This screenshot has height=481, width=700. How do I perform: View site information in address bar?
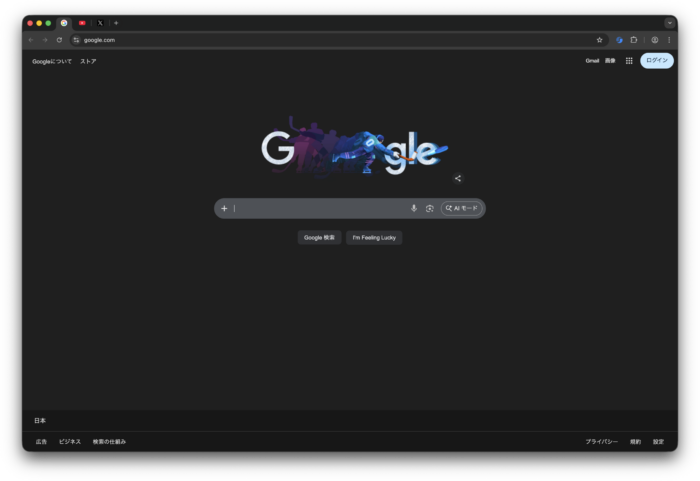(76, 40)
